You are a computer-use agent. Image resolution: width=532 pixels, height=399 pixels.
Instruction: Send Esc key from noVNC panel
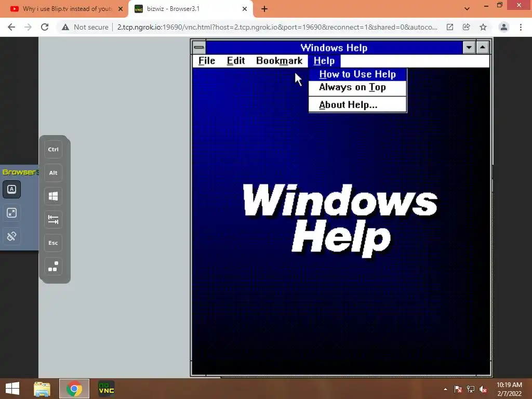tap(54, 243)
